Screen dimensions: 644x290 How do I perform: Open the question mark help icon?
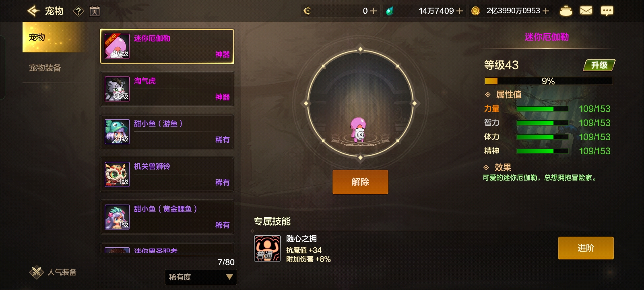[x=78, y=11]
